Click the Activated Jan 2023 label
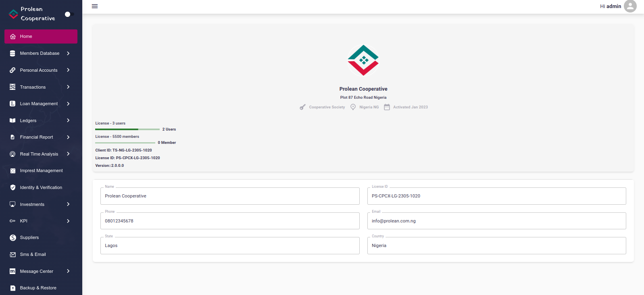The image size is (644, 295). pos(411,107)
